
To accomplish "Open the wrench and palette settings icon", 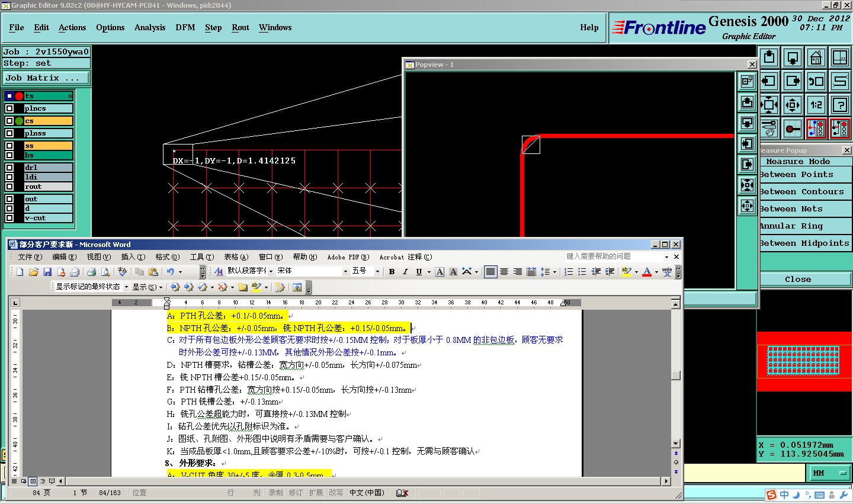I will click(x=769, y=129).
